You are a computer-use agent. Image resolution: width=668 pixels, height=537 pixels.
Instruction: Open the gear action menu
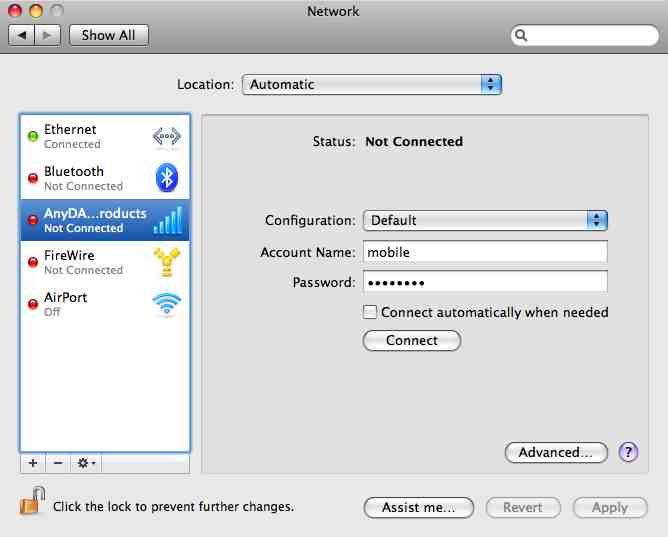(x=86, y=464)
